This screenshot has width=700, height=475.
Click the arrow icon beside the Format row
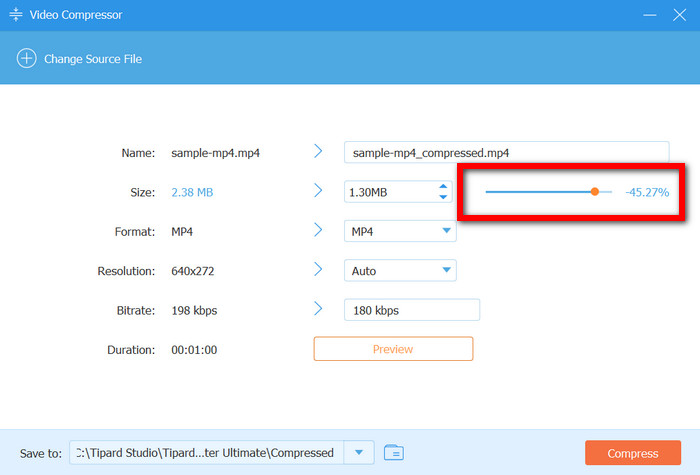tap(318, 231)
